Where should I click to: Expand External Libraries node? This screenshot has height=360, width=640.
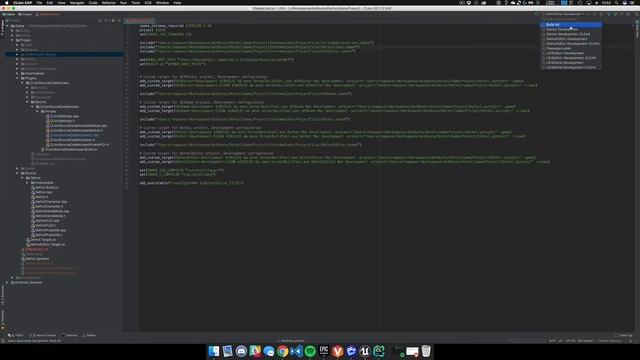(7, 282)
